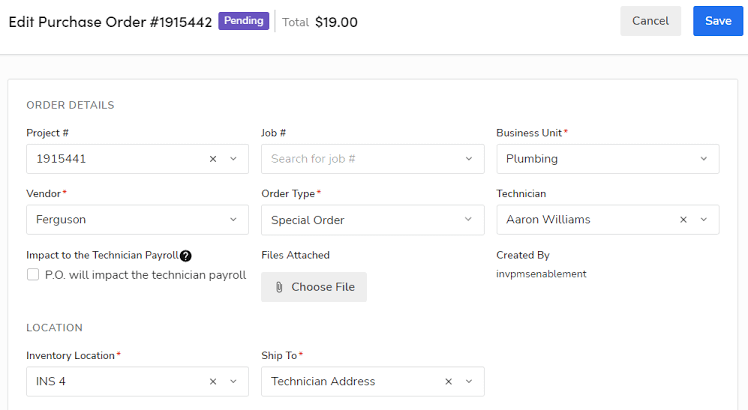Enable P.O. will impact technician payroll
The width and height of the screenshot is (748, 410).
pyautogui.click(x=33, y=275)
